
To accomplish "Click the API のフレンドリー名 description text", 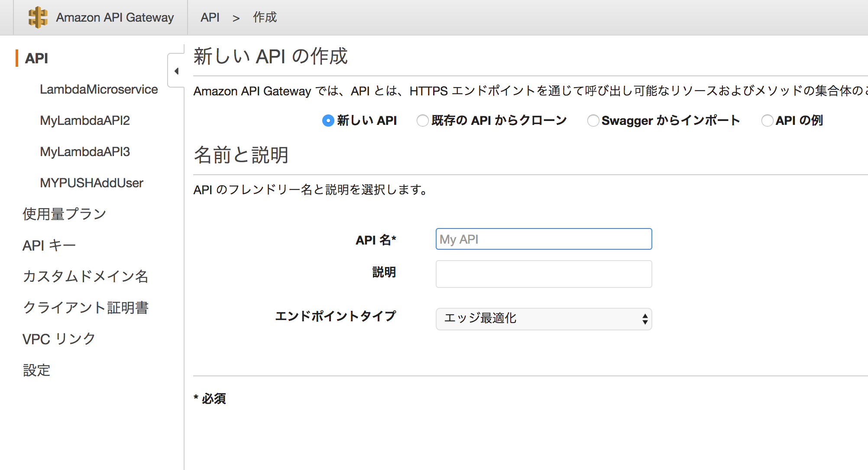I will pyautogui.click(x=311, y=189).
